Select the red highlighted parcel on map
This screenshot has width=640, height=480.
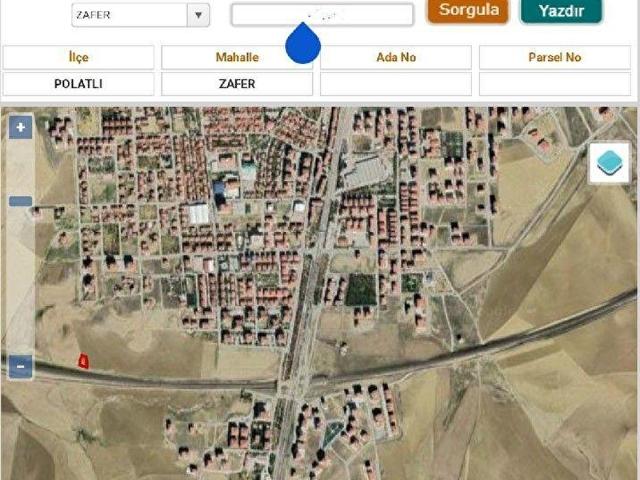coord(83,361)
